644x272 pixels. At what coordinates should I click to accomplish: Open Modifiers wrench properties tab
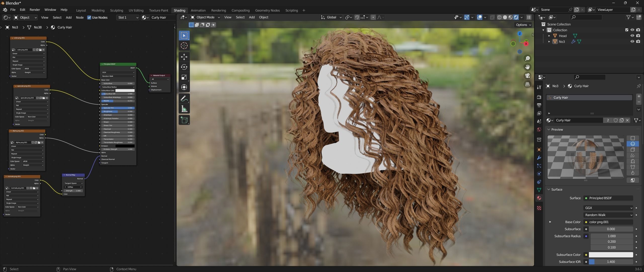539,158
